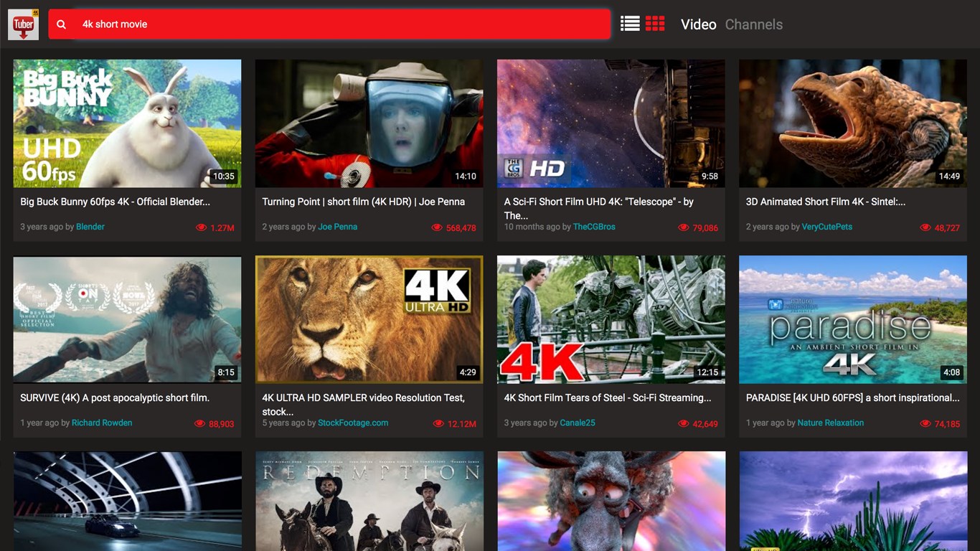The image size is (980, 551).
Task: Click the '10 months ago by' text
Action: click(x=537, y=227)
